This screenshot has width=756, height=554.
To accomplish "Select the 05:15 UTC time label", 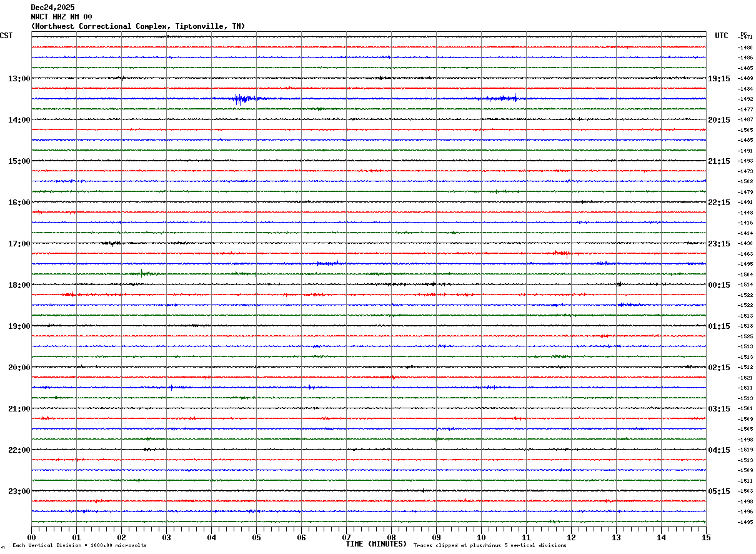I will [719, 491].
